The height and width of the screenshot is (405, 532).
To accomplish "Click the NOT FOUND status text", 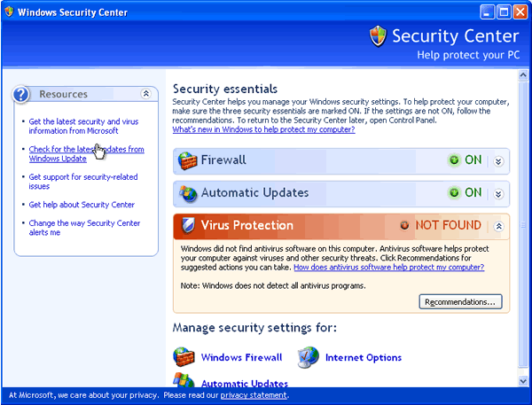I will (448, 225).
